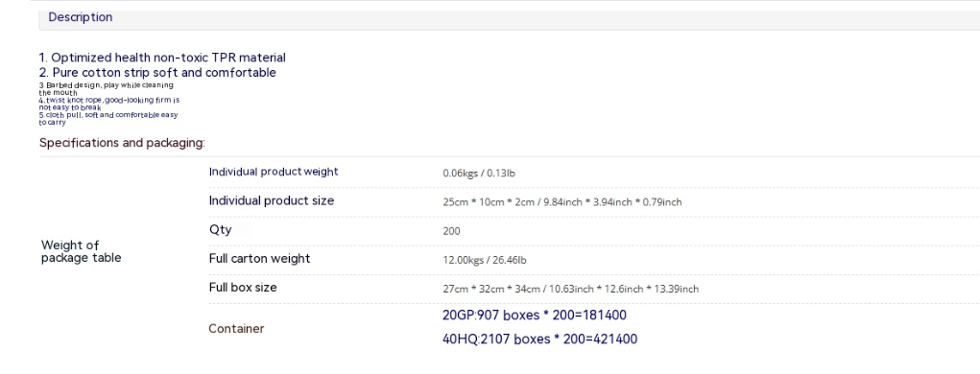Viewport: 980px width, 374px height.
Task: Select the quantity value 200
Action: click(x=451, y=231)
